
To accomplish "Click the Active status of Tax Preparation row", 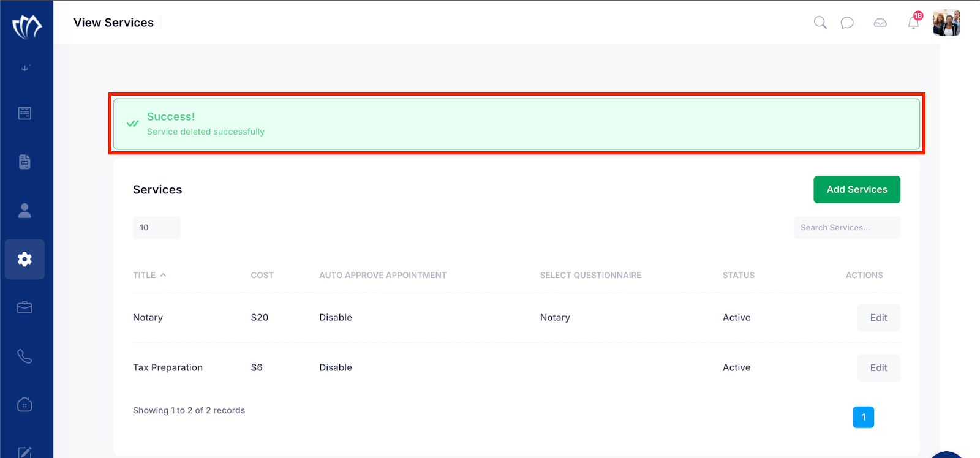I will [x=737, y=368].
